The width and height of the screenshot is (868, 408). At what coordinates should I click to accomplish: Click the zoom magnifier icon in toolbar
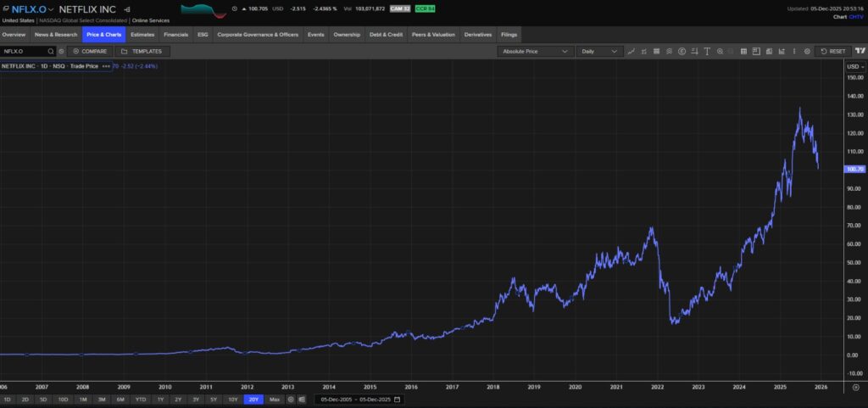click(720, 51)
